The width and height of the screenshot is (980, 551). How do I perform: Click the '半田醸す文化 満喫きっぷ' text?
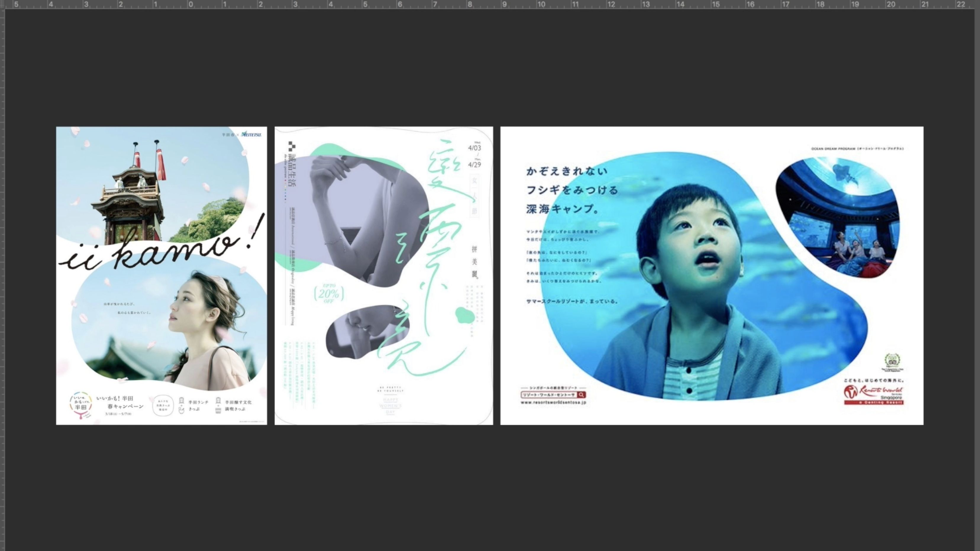point(238,405)
